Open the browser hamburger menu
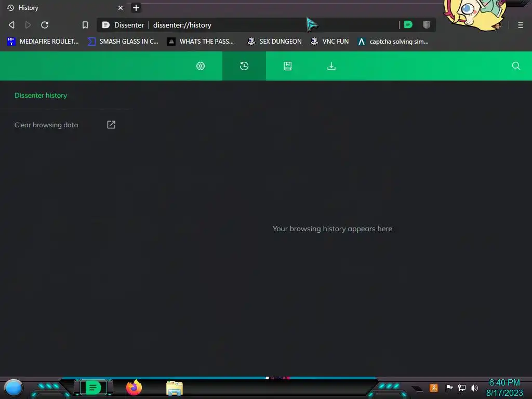The height and width of the screenshot is (399, 532). 521,25
